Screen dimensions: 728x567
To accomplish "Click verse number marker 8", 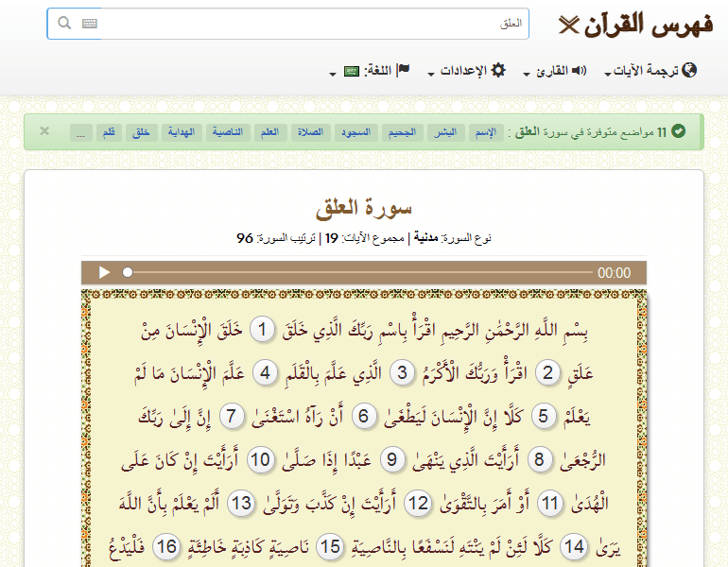I will click(539, 460).
